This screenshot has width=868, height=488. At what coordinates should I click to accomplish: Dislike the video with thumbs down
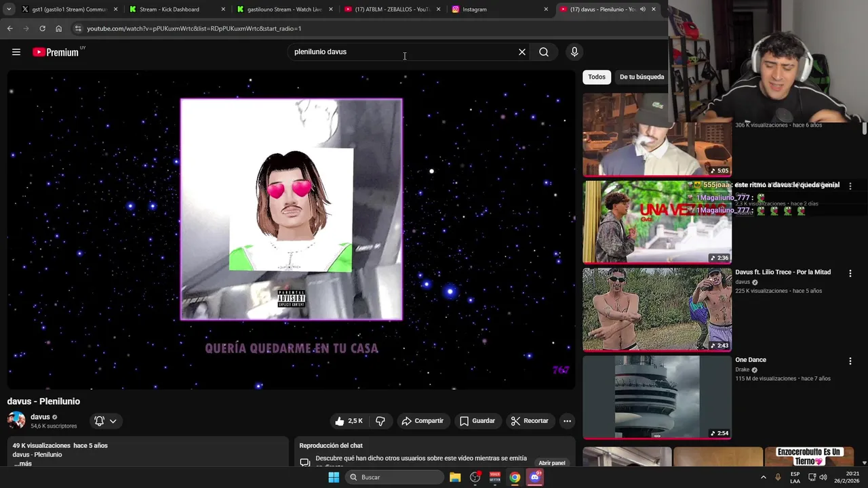tap(380, 421)
